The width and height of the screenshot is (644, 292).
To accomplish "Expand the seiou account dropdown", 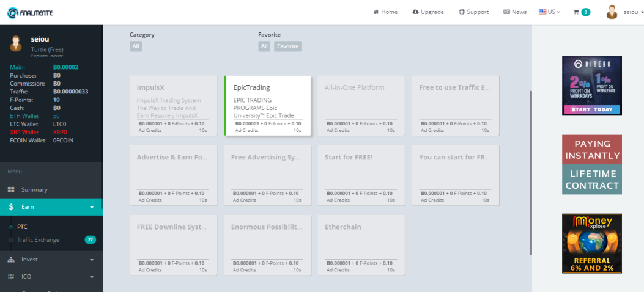I will point(634,12).
